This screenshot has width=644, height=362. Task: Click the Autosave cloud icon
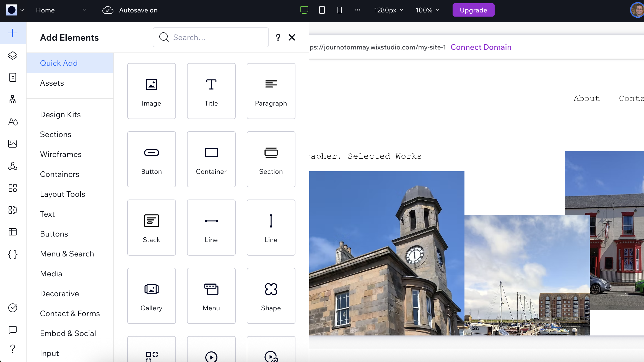pos(108,10)
